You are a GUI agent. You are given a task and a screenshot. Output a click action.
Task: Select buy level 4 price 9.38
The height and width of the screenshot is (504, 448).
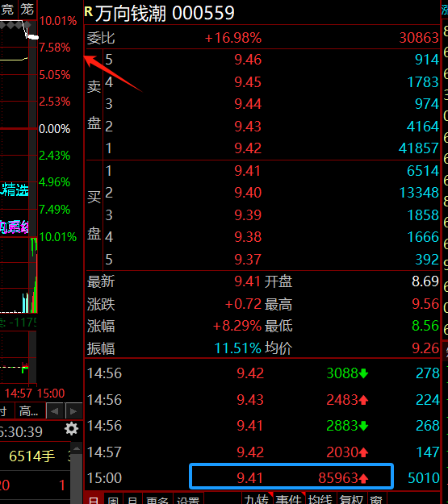(248, 237)
